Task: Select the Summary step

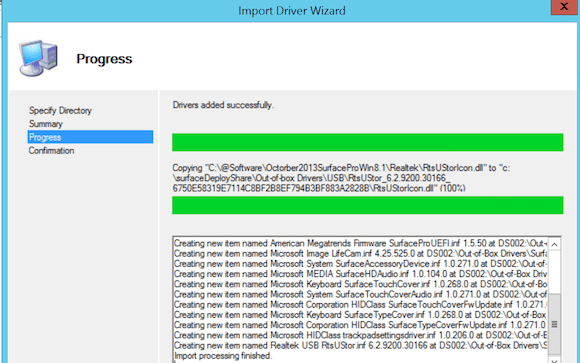Action: pos(45,124)
